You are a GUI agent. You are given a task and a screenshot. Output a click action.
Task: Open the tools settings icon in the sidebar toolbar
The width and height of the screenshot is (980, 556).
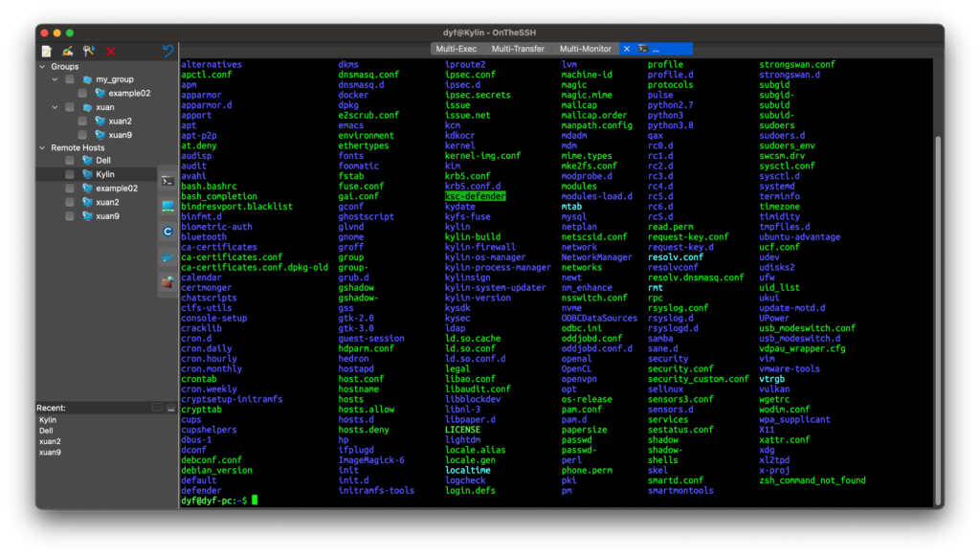(89, 51)
